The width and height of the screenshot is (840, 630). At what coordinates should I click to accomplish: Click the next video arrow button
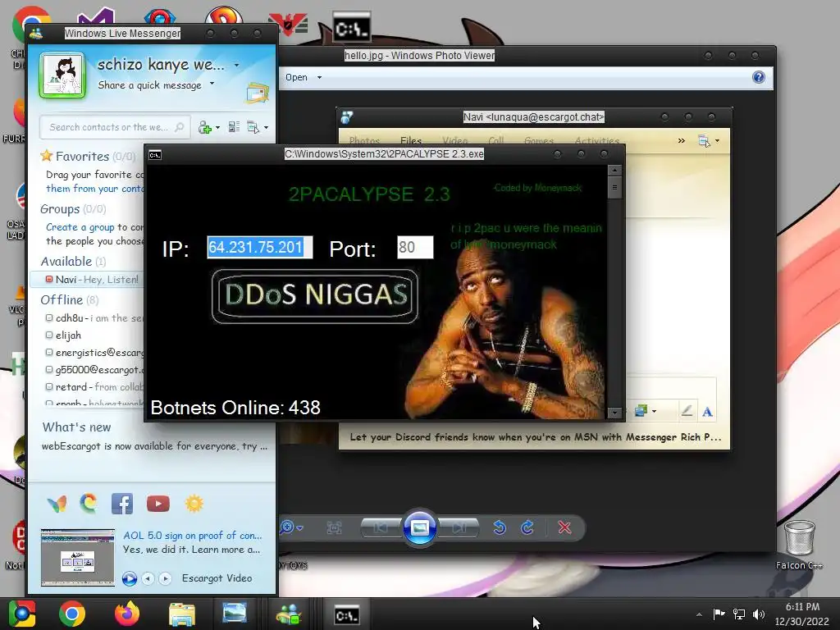click(165, 578)
